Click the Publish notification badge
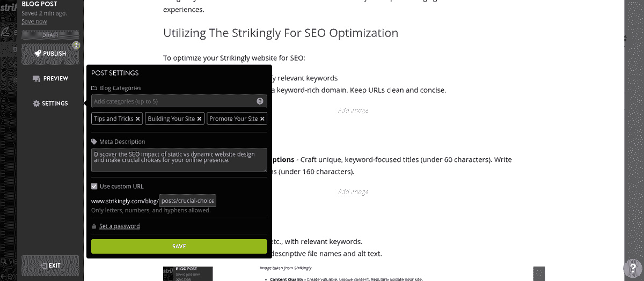 tap(77, 45)
